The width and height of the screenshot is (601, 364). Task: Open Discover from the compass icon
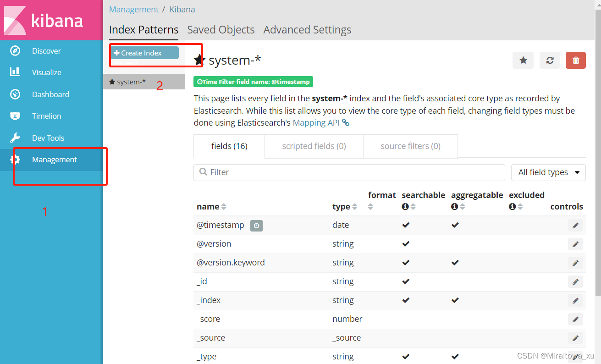coord(15,51)
